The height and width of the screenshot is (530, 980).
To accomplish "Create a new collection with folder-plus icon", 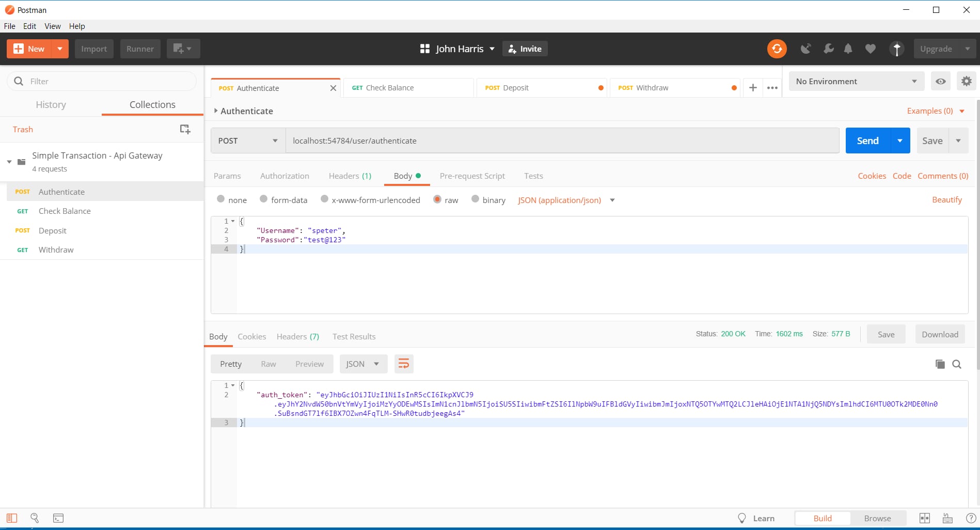I will (x=185, y=129).
